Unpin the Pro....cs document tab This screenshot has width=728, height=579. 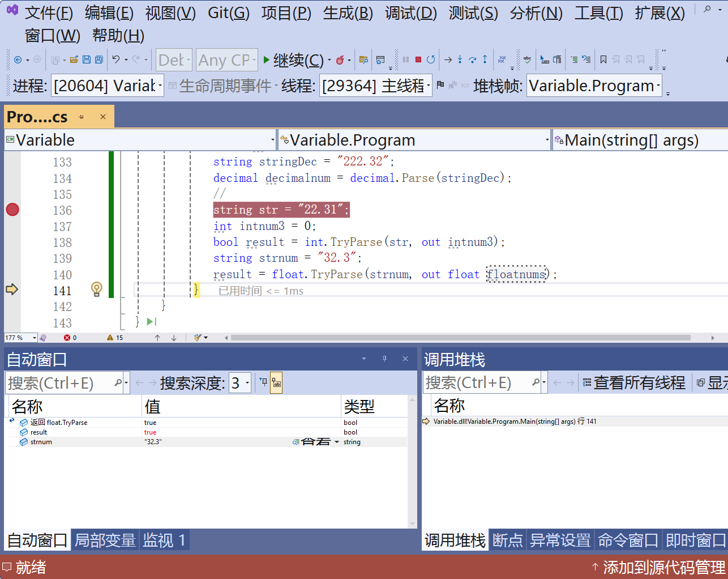coord(81,116)
